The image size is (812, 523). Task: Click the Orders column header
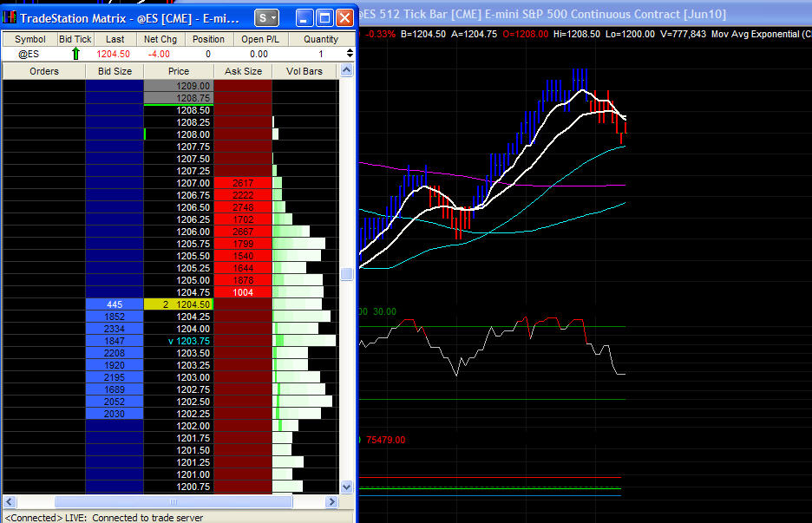pos(44,71)
